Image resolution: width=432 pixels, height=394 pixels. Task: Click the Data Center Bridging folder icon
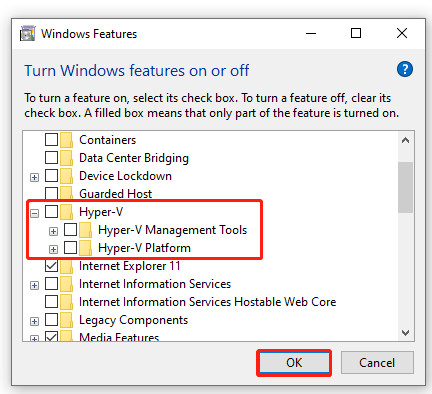pyautogui.click(x=66, y=158)
